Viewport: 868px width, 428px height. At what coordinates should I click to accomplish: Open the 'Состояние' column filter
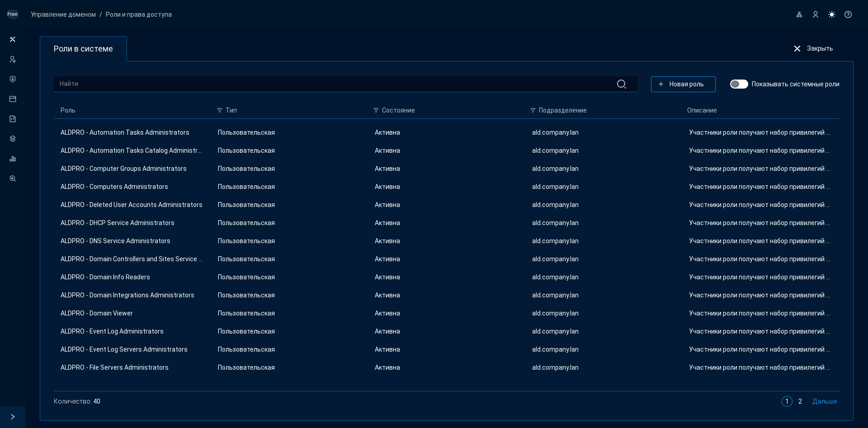376,110
